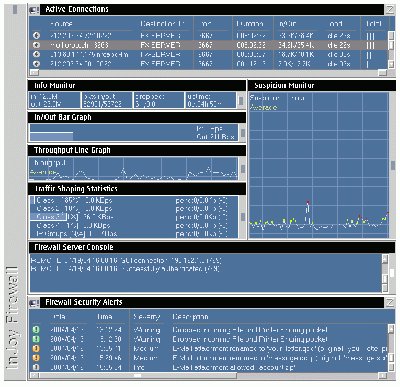Click the In/Out Bar Graph title bar

137,117
